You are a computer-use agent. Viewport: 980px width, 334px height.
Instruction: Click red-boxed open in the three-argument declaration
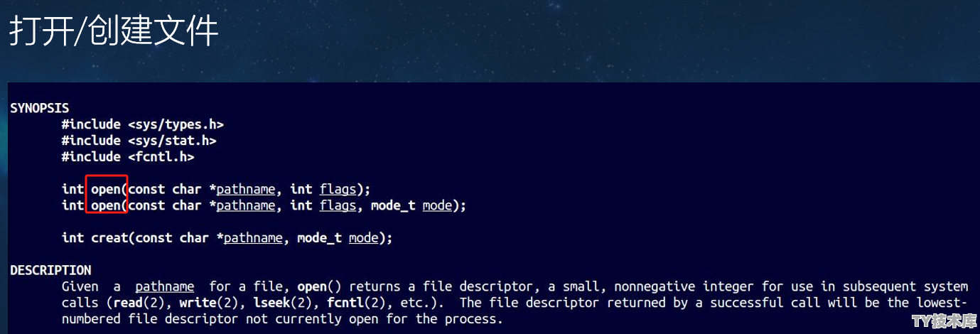pos(106,205)
